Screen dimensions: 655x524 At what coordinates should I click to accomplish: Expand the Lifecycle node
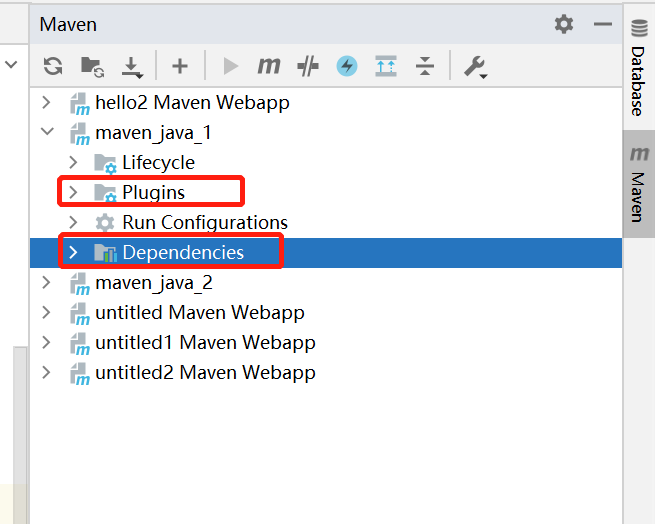(x=73, y=162)
